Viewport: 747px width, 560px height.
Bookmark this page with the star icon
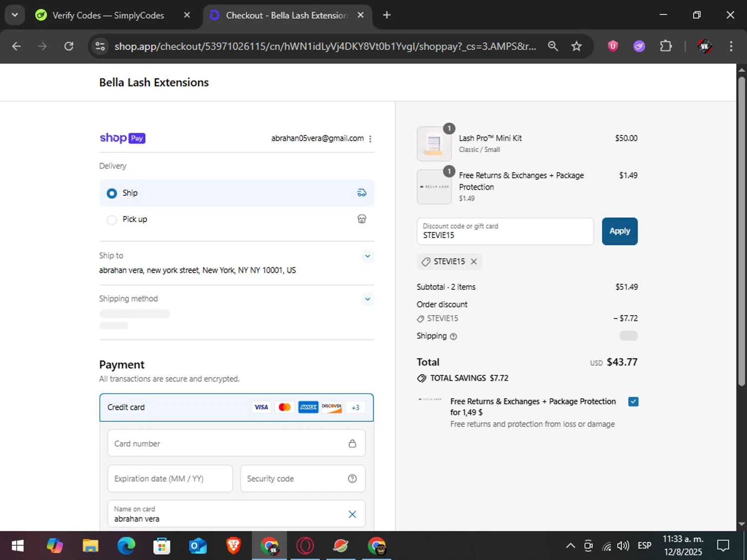[x=576, y=46]
